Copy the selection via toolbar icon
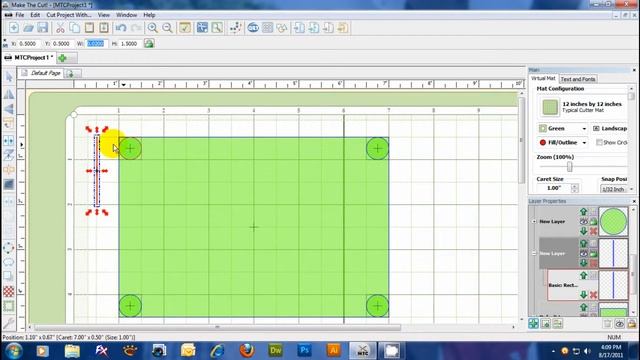Screen dimensions: 640x360 [x=74, y=28]
